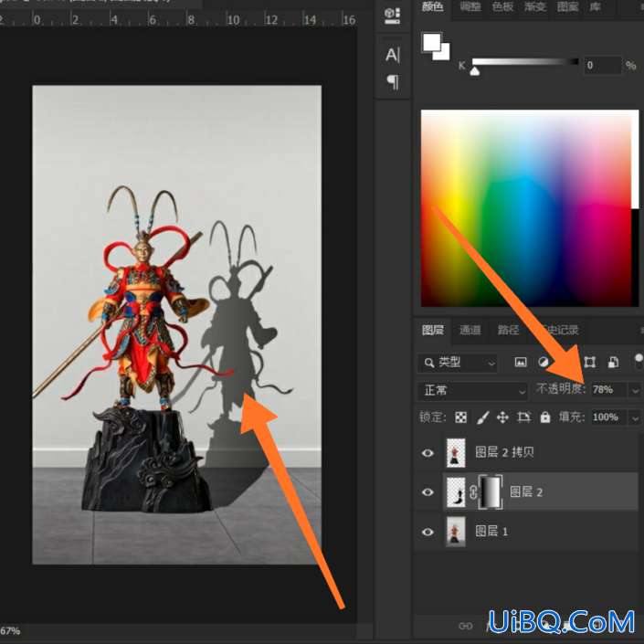Viewport: 644px width, 644px height.
Task: Click the mask link chain on 图层 2
Action: point(473,491)
